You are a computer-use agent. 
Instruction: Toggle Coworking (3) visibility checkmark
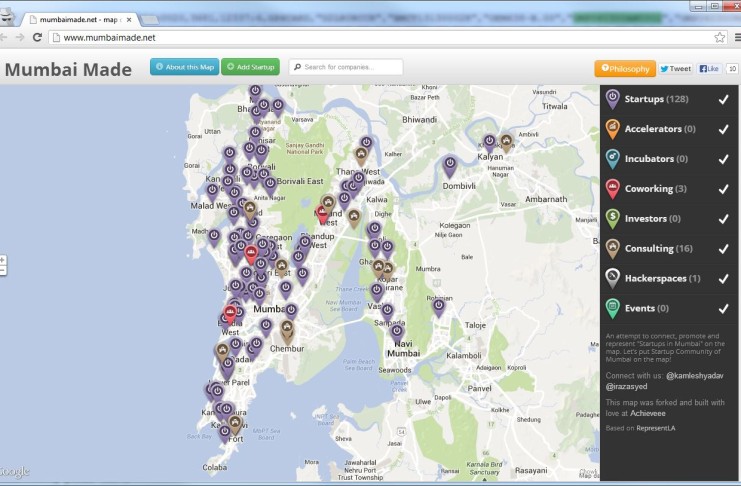point(724,189)
